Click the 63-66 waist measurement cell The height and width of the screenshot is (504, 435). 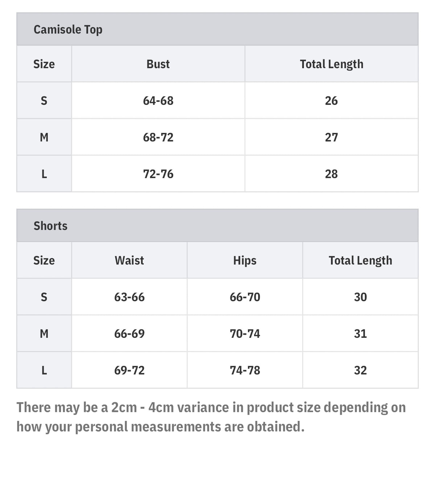coord(129,297)
